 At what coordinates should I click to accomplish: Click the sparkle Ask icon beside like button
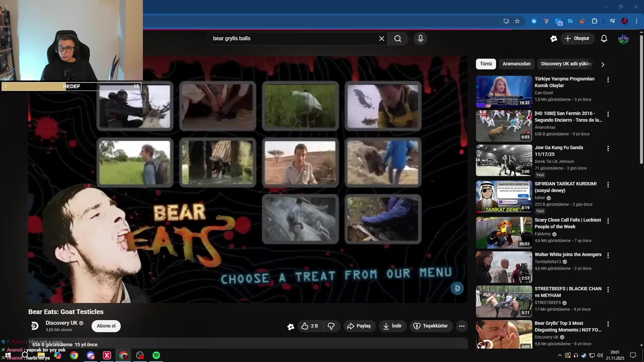[x=290, y=326]
